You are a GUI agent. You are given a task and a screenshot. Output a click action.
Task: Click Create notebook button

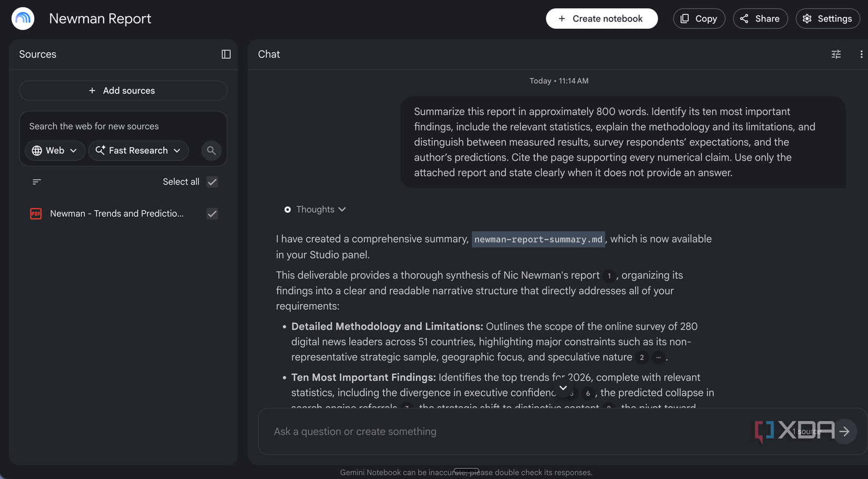tap(602, 18)
